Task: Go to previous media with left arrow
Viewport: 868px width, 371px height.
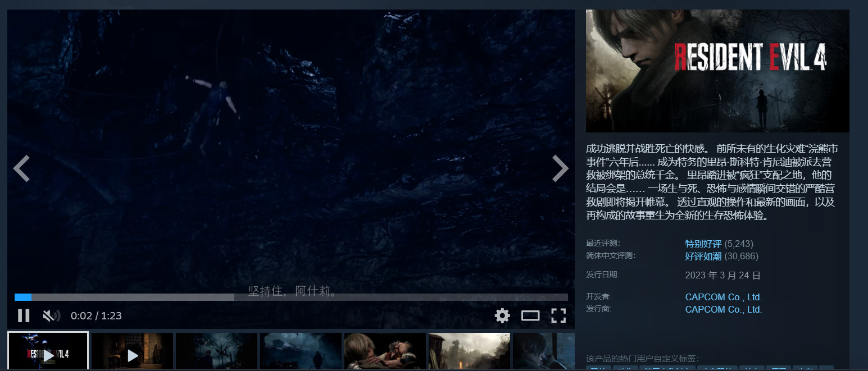Action: [x=21, y=168]
